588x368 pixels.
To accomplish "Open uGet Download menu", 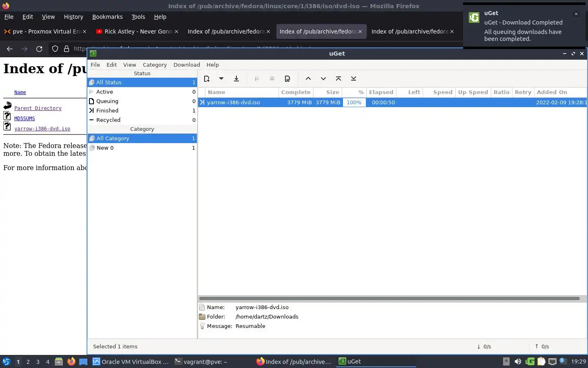I will pyautogui.click(x=187, y=65).
